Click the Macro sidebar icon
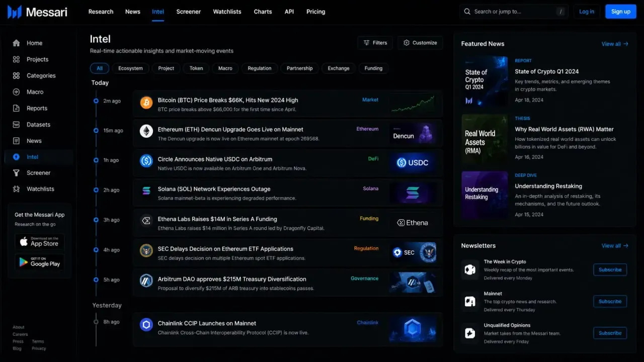This screenshot has height=362, width=644. (x=17, y=92)
